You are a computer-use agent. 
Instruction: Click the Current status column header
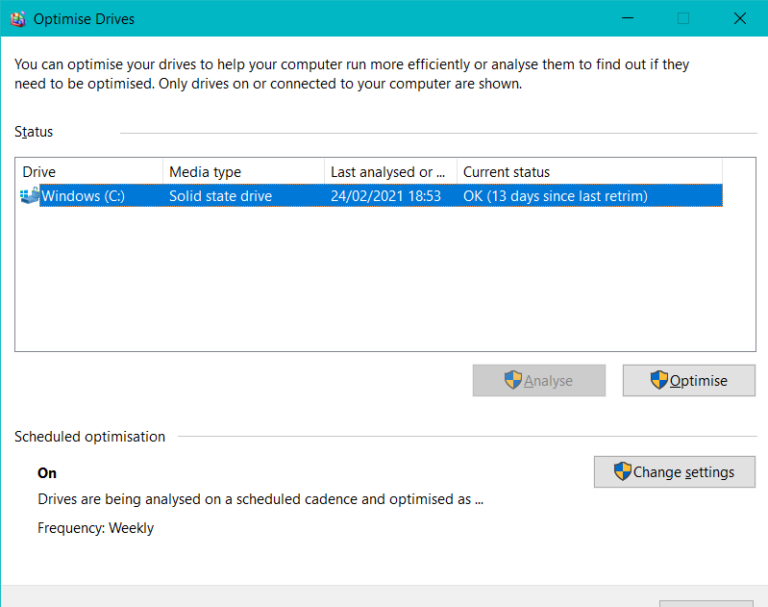[x=589, y=172]
